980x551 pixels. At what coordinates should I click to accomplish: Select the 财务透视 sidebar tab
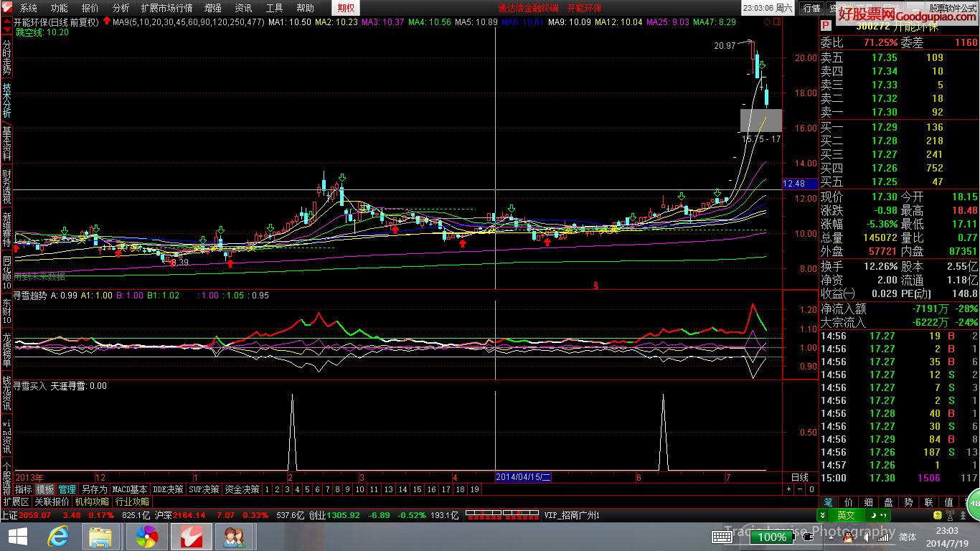6,187
